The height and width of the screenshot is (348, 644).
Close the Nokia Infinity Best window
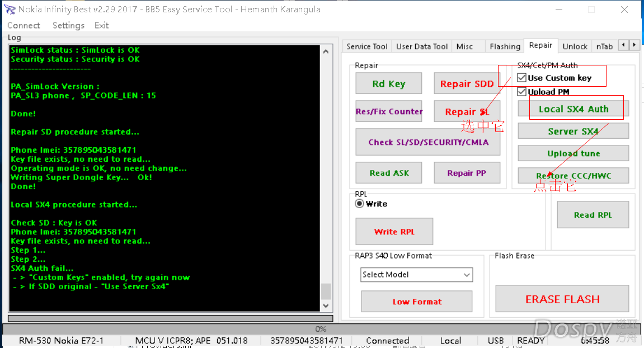tap(624, 10)
